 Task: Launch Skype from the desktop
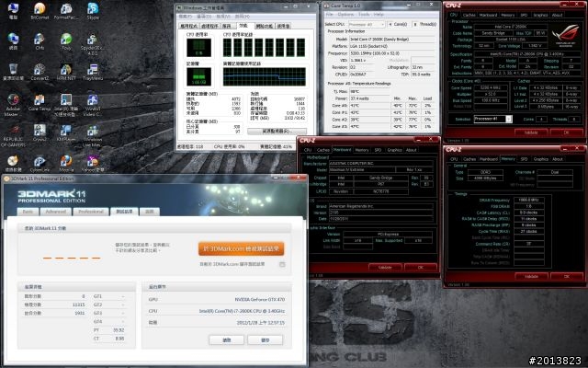[93, 11]
